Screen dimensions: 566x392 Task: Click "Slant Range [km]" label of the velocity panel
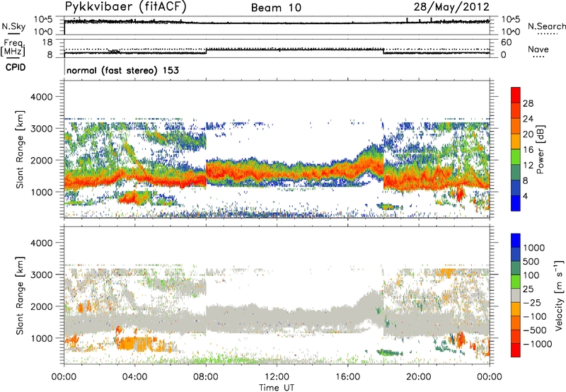click(21, 295)
